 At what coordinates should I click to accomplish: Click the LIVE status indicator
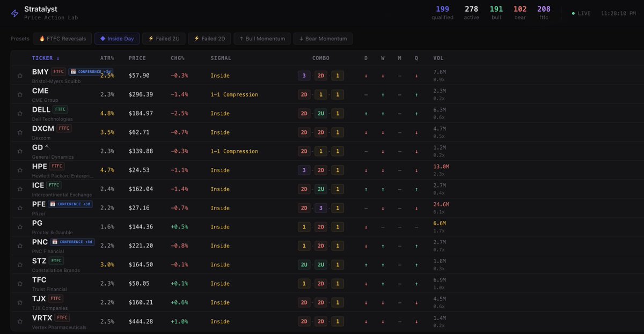[581, 13]
